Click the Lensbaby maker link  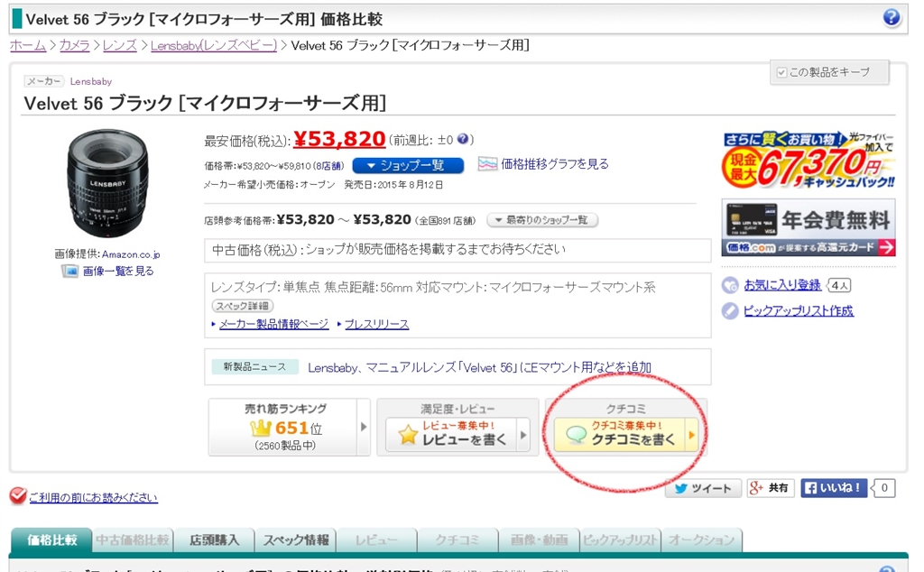tap(91, 81)
